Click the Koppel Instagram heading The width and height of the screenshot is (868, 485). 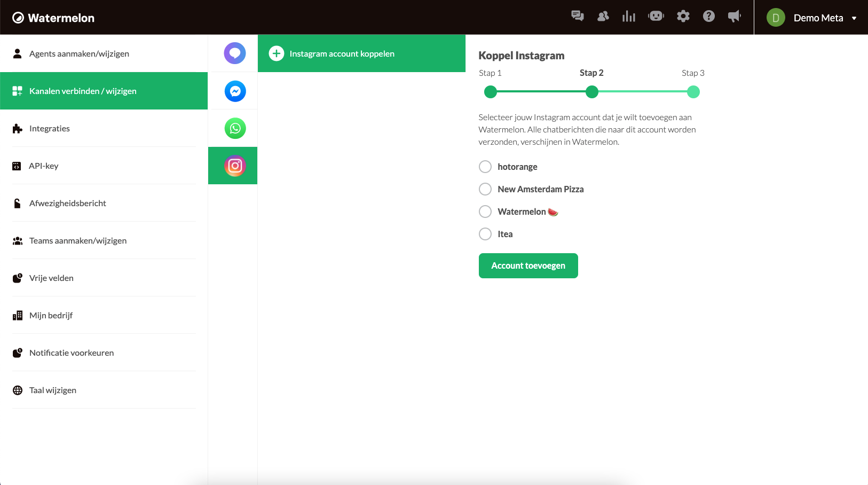tap(522, 56)
